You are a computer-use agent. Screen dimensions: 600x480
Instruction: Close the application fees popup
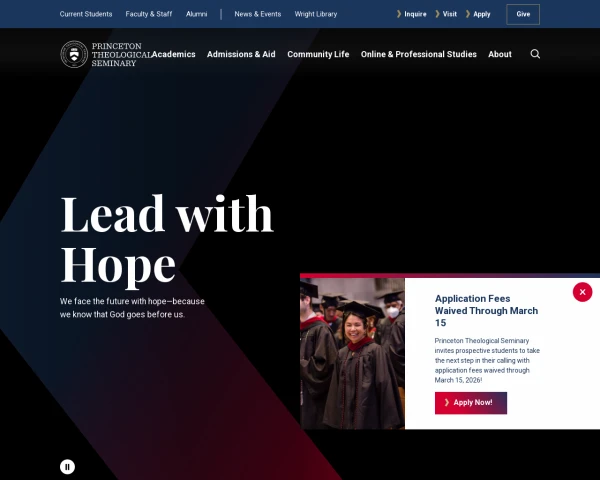coord(582,292)
